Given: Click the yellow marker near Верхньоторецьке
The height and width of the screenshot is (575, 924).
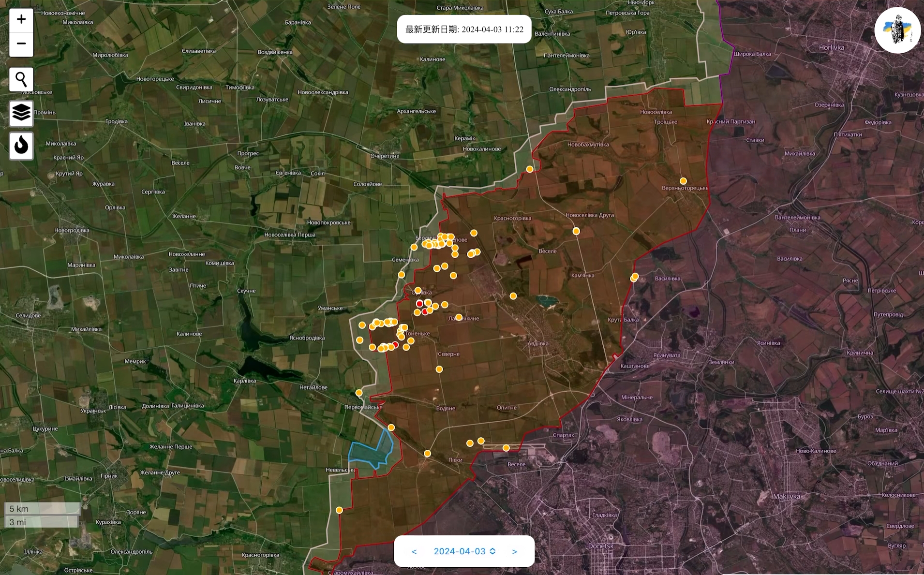Looking at the screenshot, I should tap(683, 181).
